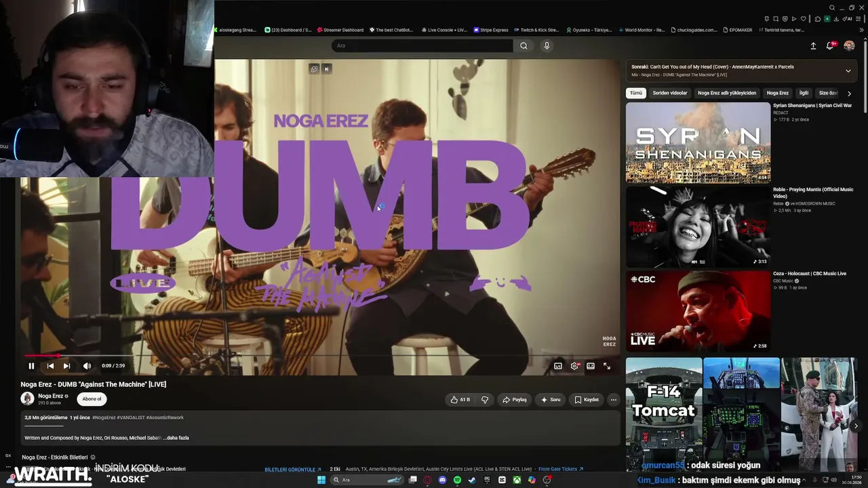Select the Tümü filter chip
Image resolution: width=868 pixels, height=488 pixels.
[x=635, y=93]
